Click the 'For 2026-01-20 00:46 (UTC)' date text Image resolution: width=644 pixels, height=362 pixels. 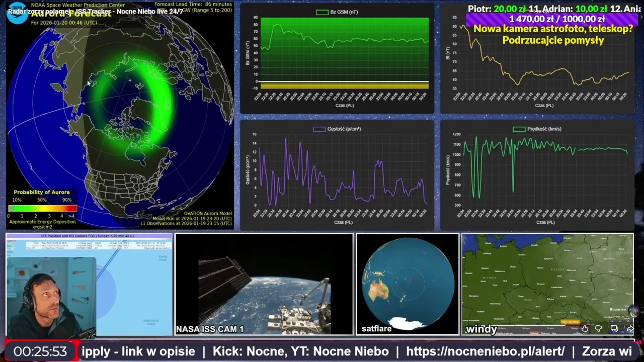(64, 23)
